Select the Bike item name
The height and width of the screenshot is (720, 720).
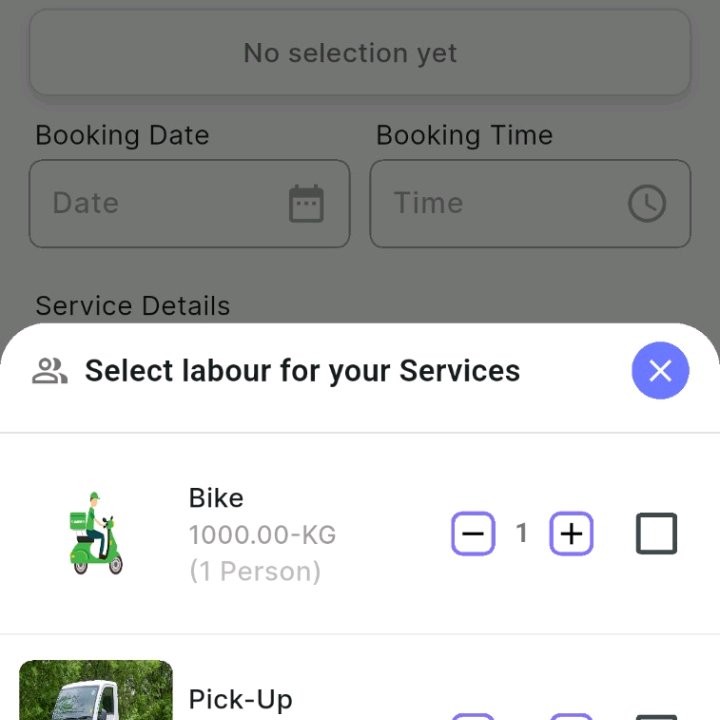[216, 498]
